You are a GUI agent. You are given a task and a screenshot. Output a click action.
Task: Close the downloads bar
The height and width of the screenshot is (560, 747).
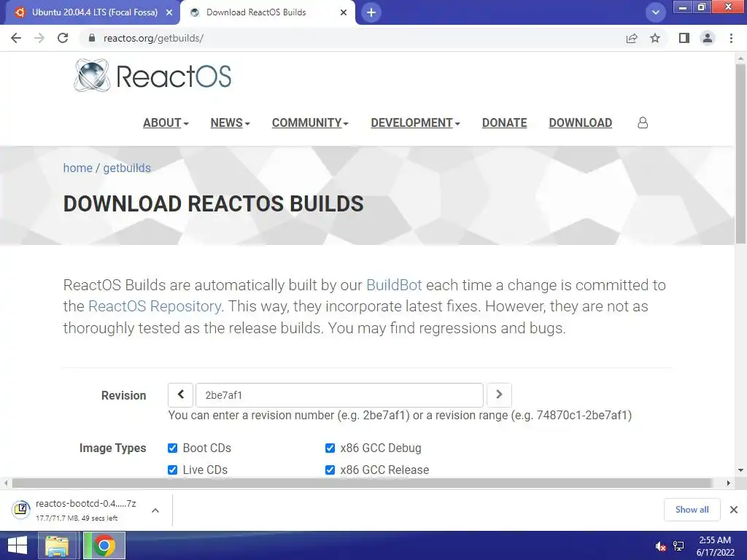coord(734,510)
